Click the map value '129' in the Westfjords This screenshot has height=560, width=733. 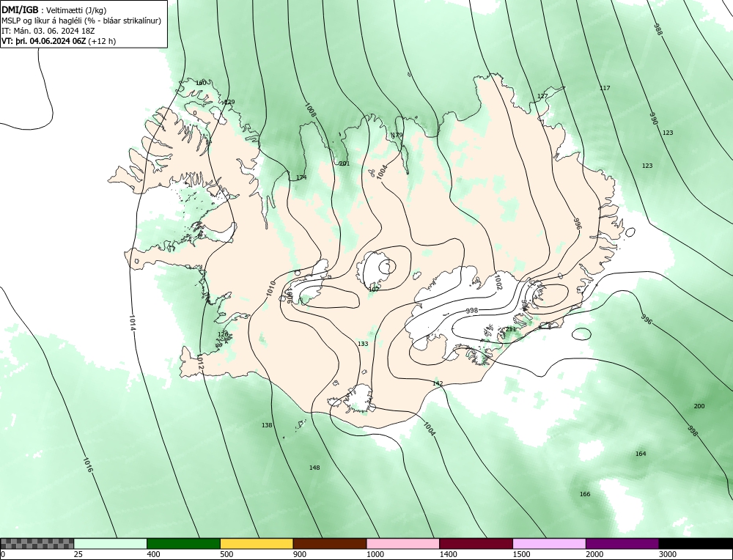229,103
